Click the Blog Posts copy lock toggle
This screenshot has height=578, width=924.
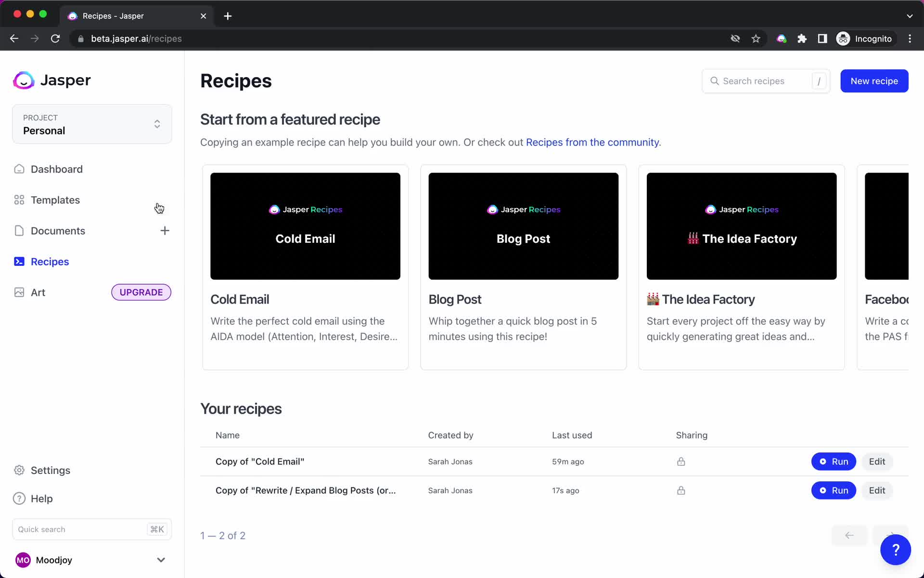[681, 490]
